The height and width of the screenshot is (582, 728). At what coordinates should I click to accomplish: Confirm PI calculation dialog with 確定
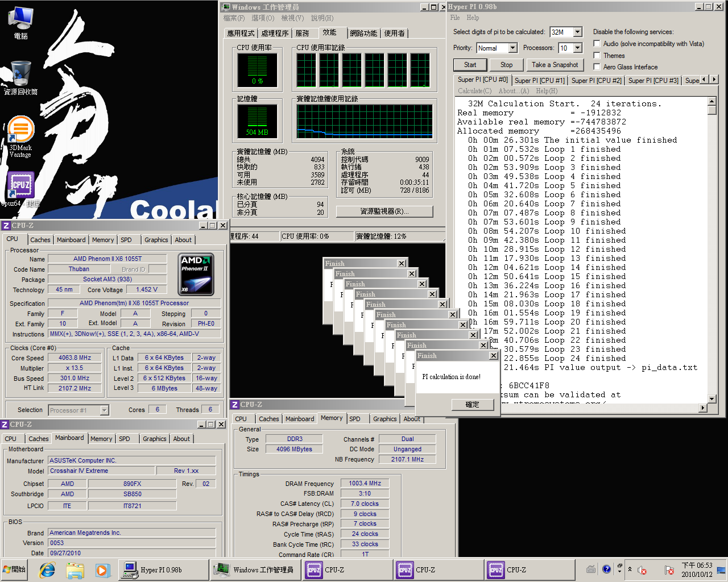pyautogui.click(x=473, y=405)
